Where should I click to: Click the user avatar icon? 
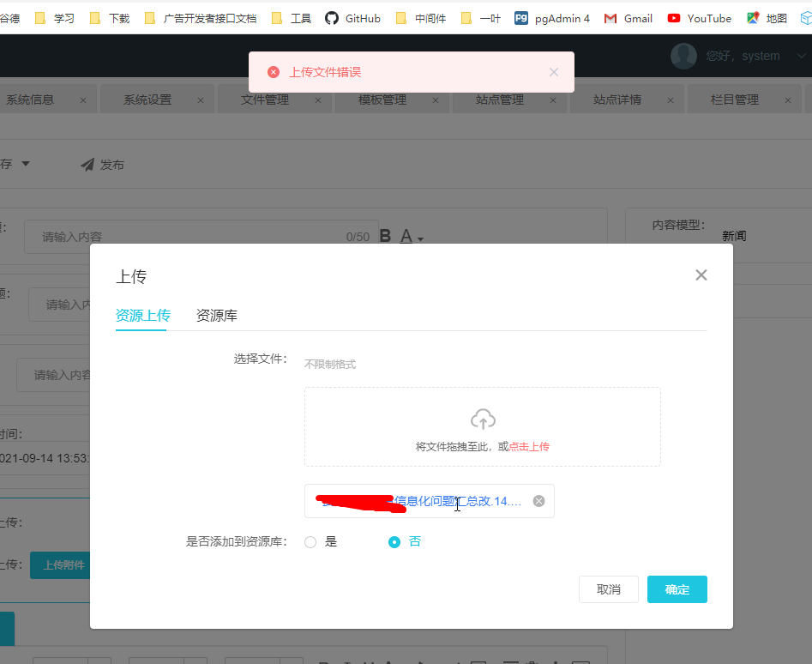click(x=683, y=56)
